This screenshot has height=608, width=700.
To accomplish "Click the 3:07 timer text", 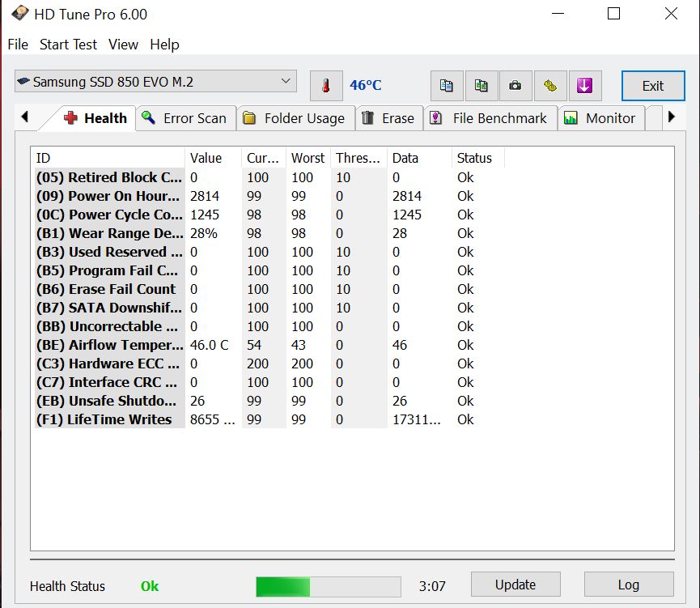I will pos(432,586).
